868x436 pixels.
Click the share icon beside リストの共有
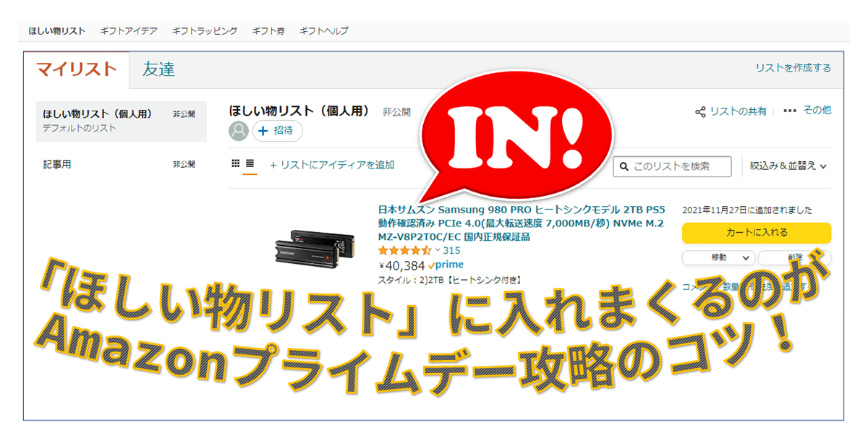coord(700,112)
